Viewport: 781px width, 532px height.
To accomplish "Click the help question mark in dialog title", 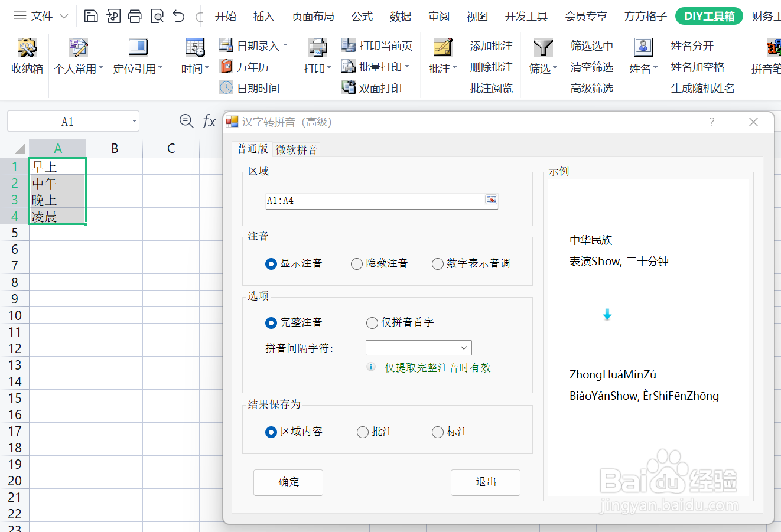I will click(x=712, y=122).
